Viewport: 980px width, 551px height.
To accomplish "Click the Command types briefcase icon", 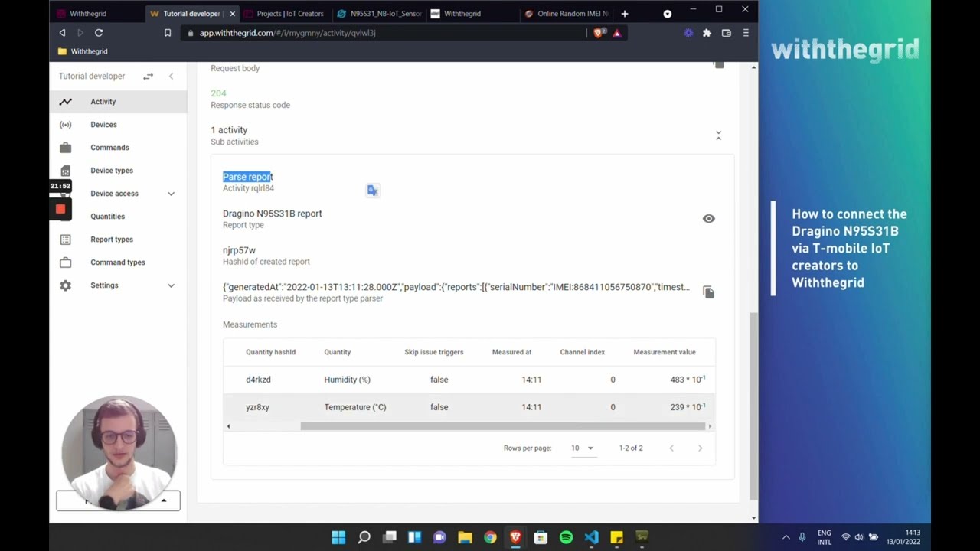I will coord(66,262).
